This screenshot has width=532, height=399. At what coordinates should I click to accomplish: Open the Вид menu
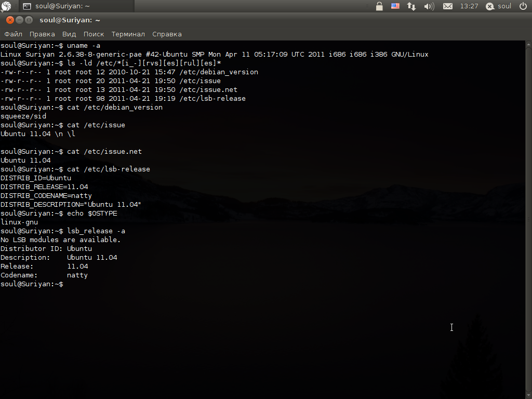(69, 34)
